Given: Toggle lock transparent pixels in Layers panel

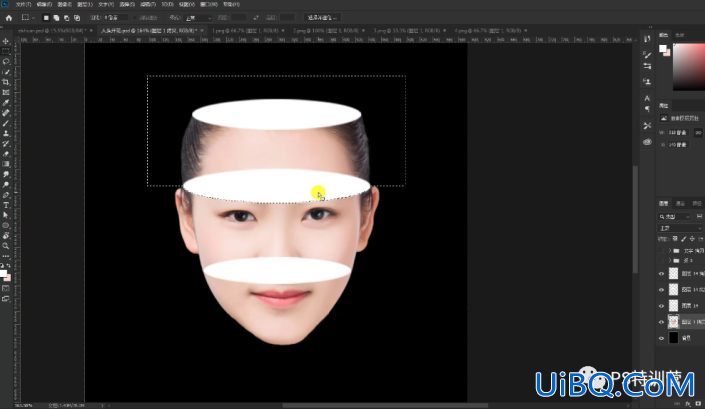Looking at the screenshot, I should [x=675, y=239].
